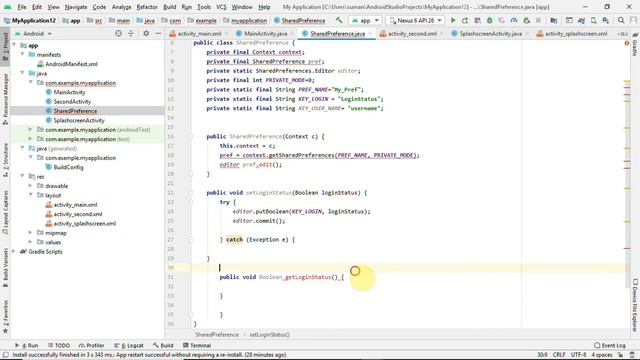Expand the drawable folder arrow
The height and width of the screenshot is (360, 640).
pyautogui.click(x=30, y=186)
